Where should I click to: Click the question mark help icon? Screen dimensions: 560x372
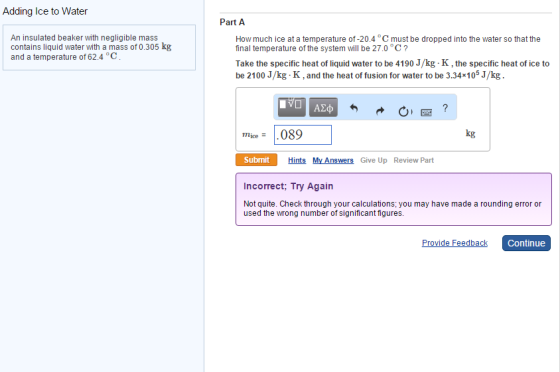pos(445,108)
